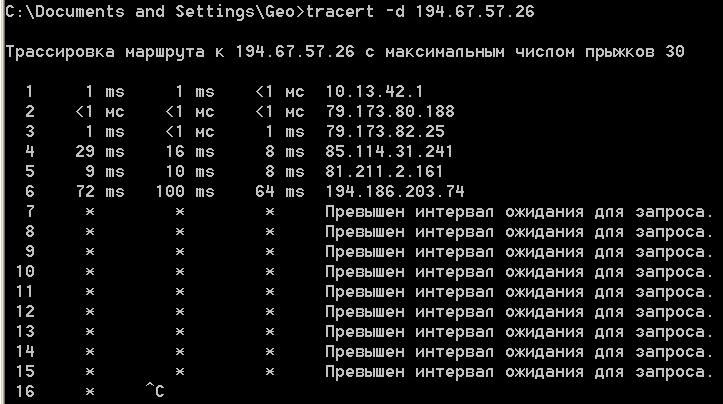Image resolution: width=723 pixels, height=404 pixels.
Task: Click the IP address 79.173.80.188
Action: pos(390,111)
